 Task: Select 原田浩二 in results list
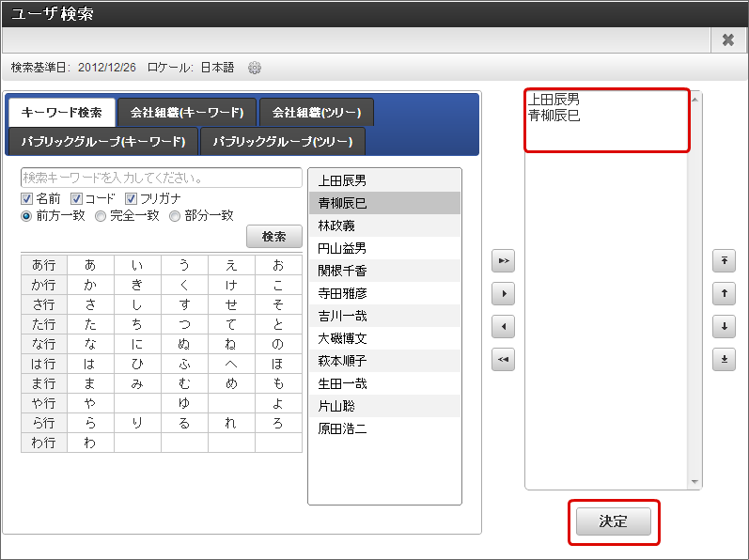pyautogui.click(x=384, y=428)
